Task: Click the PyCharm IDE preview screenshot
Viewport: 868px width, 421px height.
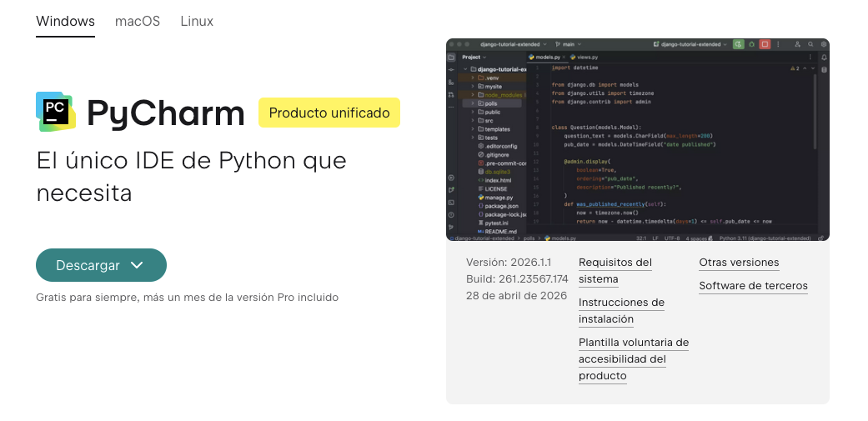Action: click(638, 139)
